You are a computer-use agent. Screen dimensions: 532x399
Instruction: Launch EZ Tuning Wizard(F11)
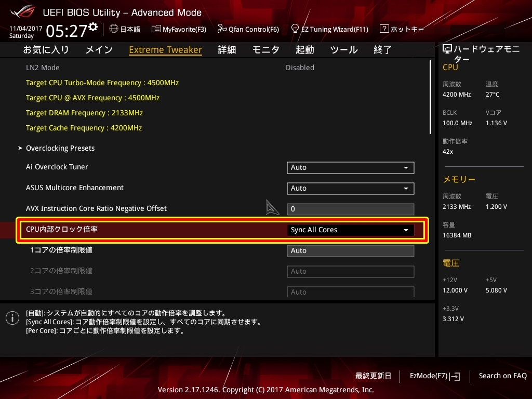(335, 29)
